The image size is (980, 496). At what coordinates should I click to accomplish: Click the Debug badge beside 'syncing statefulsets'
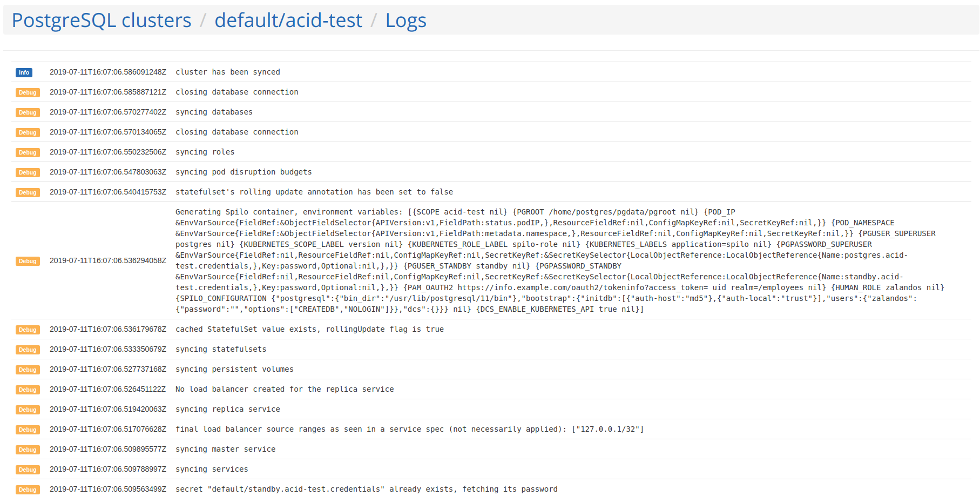point(28,350)
